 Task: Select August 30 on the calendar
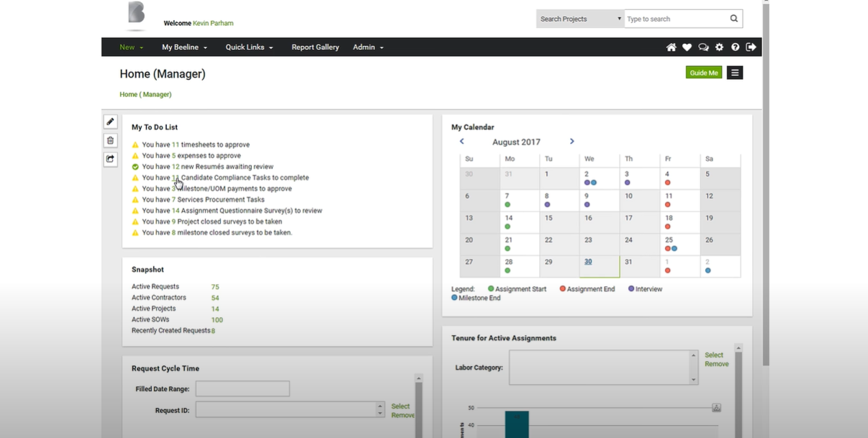pyautogui.click(x=588, y=262)
